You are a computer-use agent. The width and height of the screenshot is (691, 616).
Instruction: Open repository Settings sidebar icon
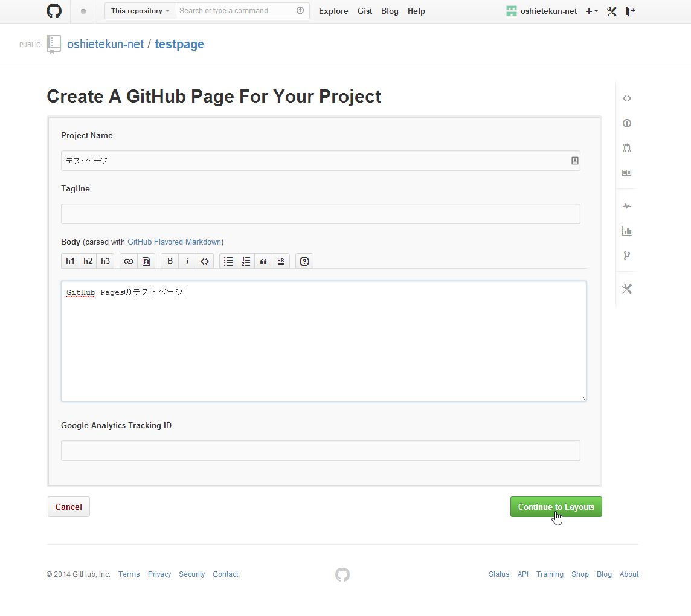point(627,289)
